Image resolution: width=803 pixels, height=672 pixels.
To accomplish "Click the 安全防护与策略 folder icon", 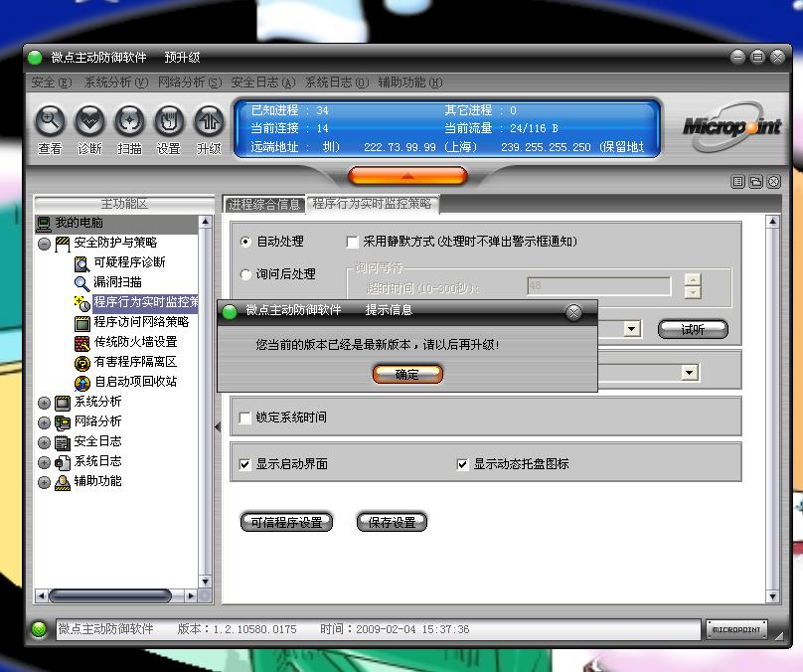I will pyautogui.click(x=63, y=244).
